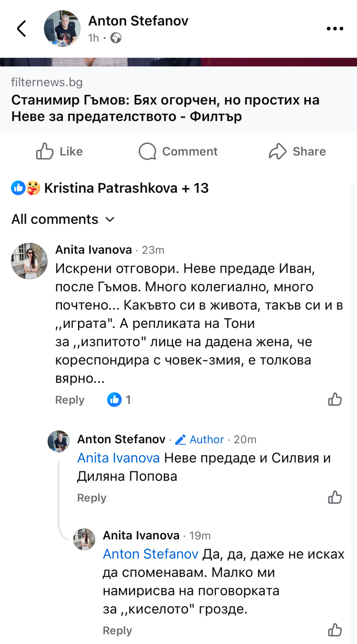Open the Comment button on the post
This screenshot has height=644, width=357.
(178, 151)
